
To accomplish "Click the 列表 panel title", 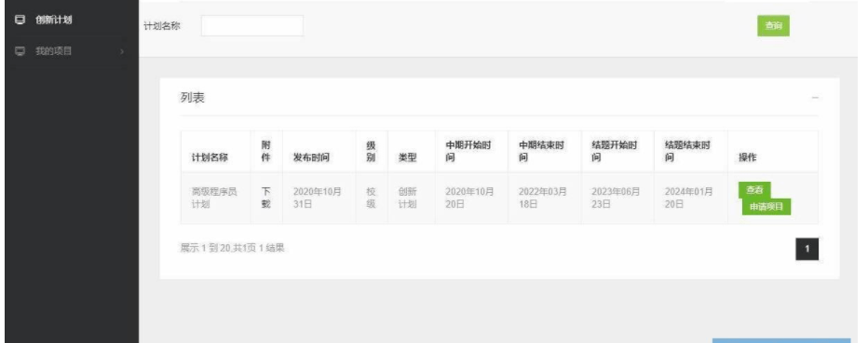I will 192,98.
